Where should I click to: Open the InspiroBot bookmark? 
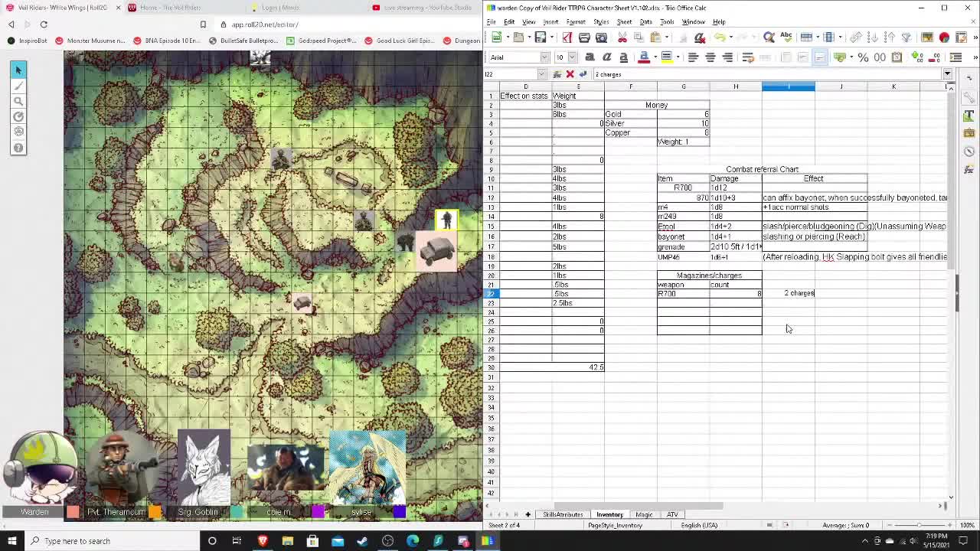tap(26, 41)
